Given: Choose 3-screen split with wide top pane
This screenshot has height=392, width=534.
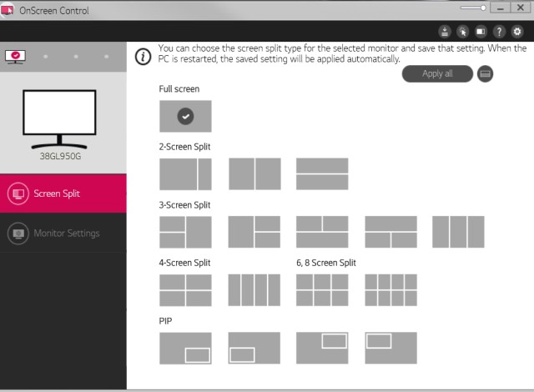Looking at the screenshot, I should coord(391,232).
